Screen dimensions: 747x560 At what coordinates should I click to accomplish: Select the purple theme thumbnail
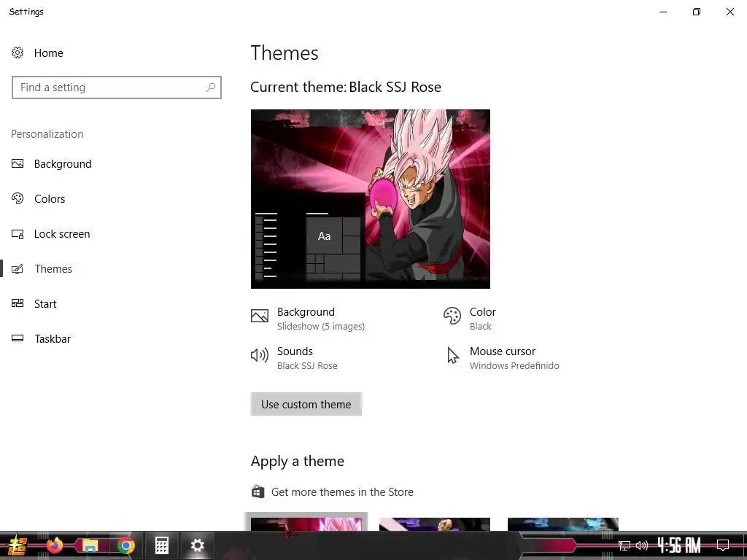435,524
